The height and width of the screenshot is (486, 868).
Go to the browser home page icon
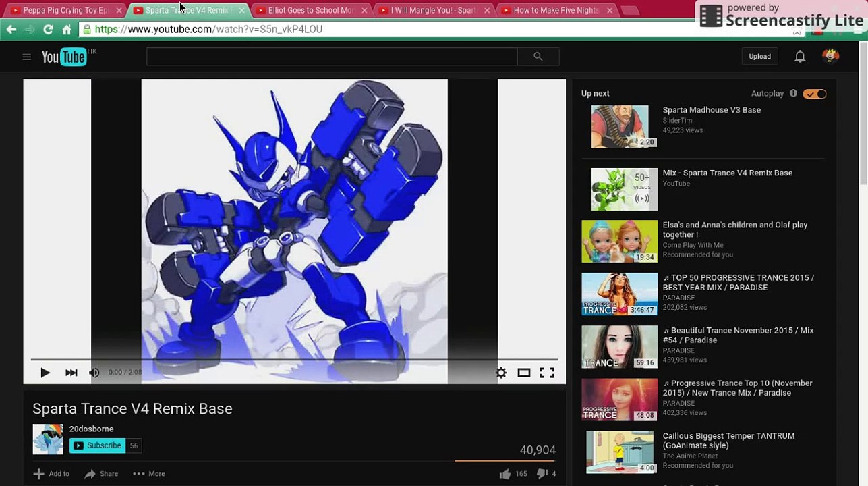[67, 29]
